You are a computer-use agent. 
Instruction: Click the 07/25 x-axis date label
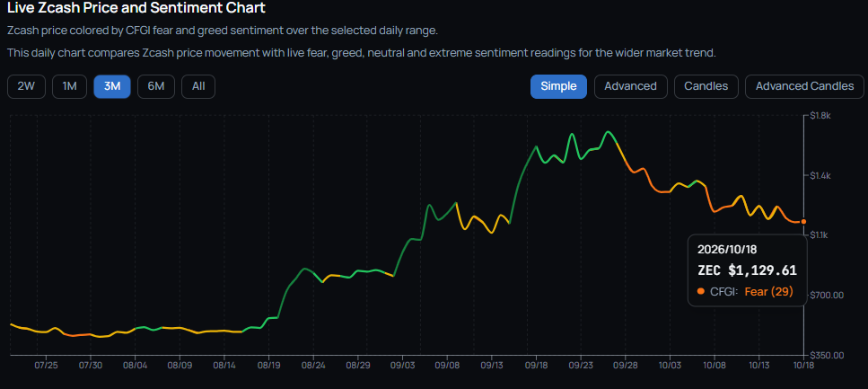coord(46,366)
